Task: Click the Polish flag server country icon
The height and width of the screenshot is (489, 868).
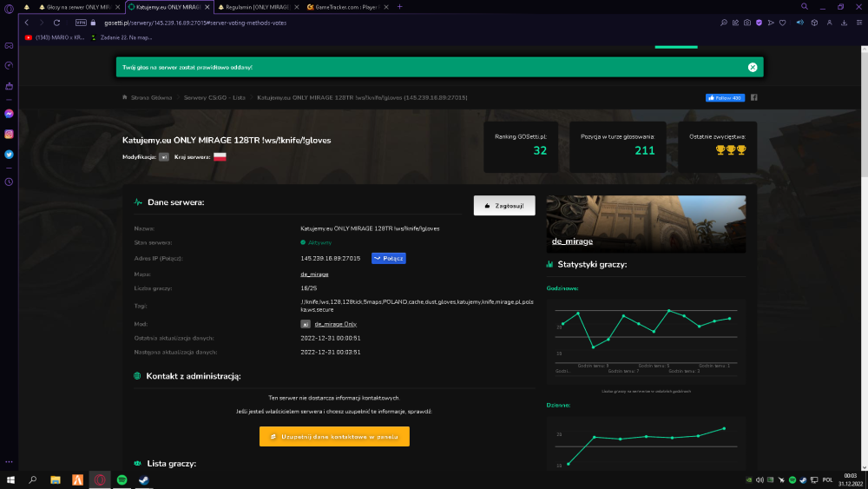Action: tap(220, 156)
